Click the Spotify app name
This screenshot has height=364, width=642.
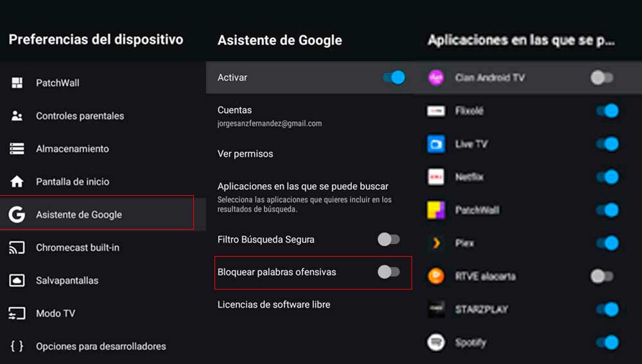click(x=471, y=342)
